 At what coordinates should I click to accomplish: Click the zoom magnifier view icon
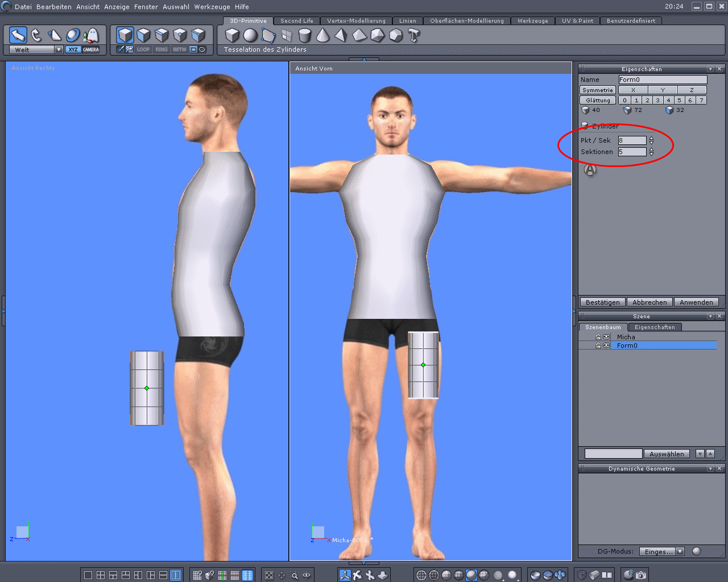click(294, 575)
